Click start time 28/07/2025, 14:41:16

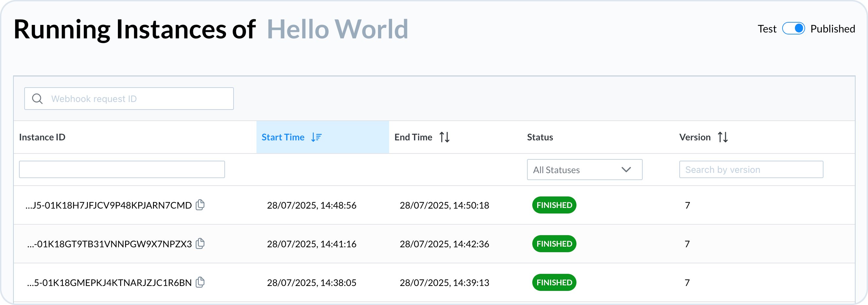312,244
